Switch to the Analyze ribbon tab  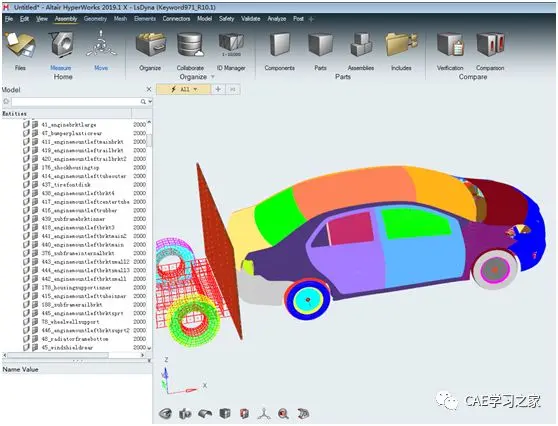pyautogui.click(x=277, y=19)
